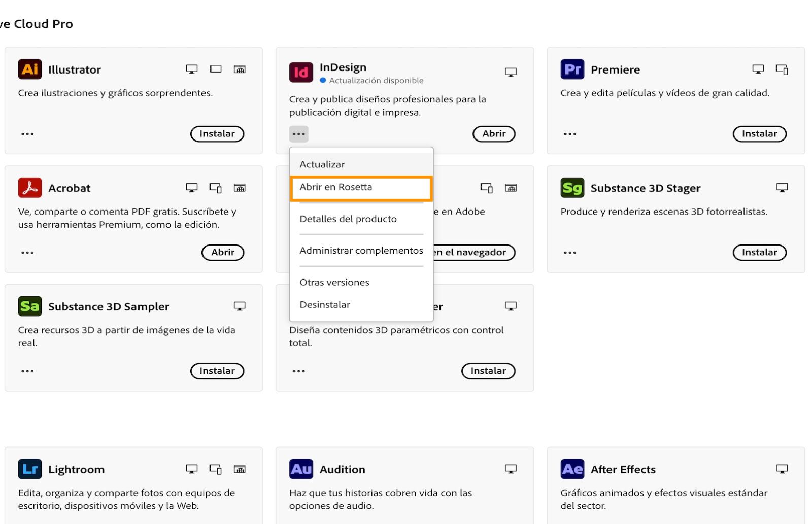Select Abrir en Rosetta menu item
This screenshot has width=812, height=524.
click(361, 187)
